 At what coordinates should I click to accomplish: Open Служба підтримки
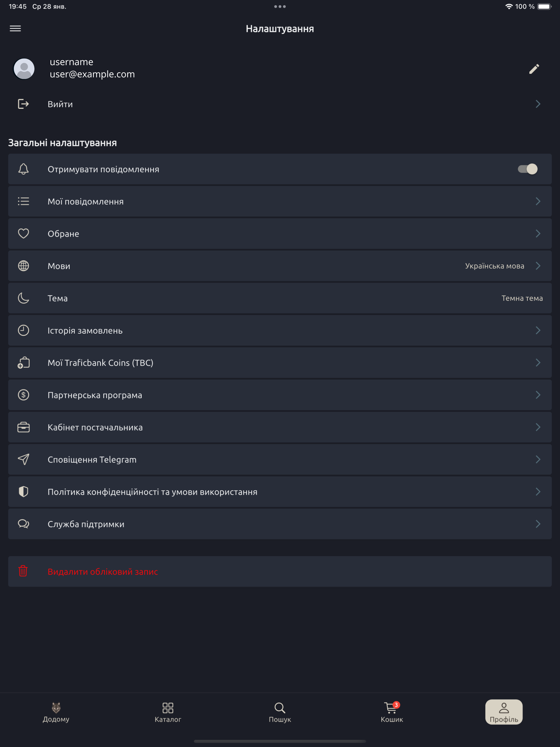click(x=280, y=524)
